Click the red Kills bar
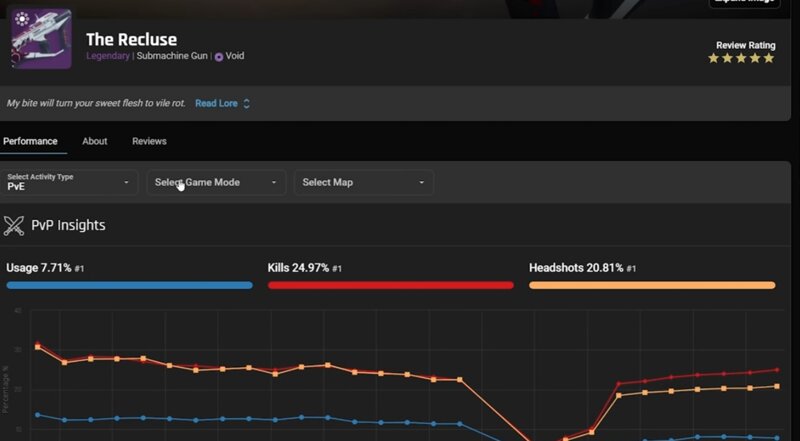The image size is (800, 441). (391, 285)
